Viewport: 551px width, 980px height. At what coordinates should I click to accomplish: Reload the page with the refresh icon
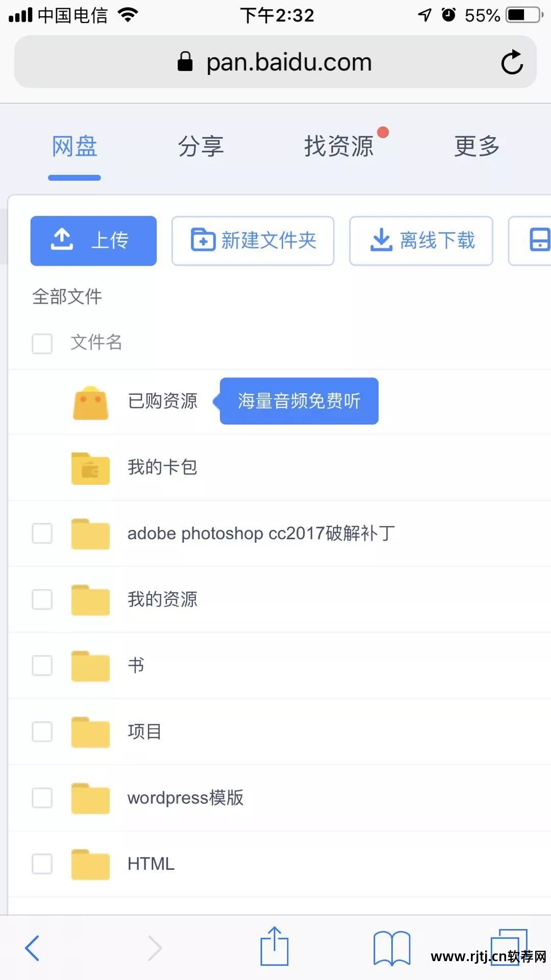point(512,62)
